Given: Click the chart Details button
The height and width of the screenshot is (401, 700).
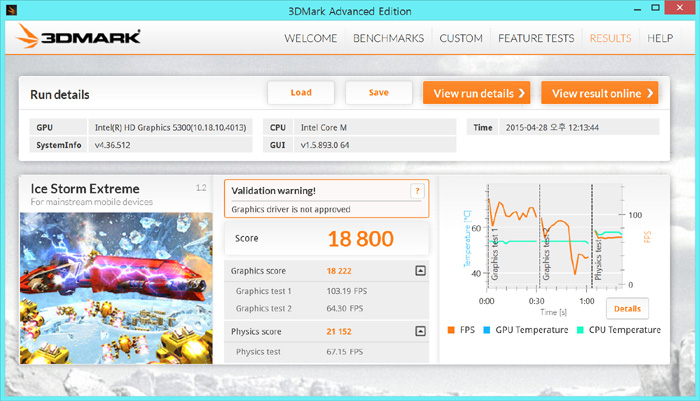Looking at the screenshot, I should [627, 309].
